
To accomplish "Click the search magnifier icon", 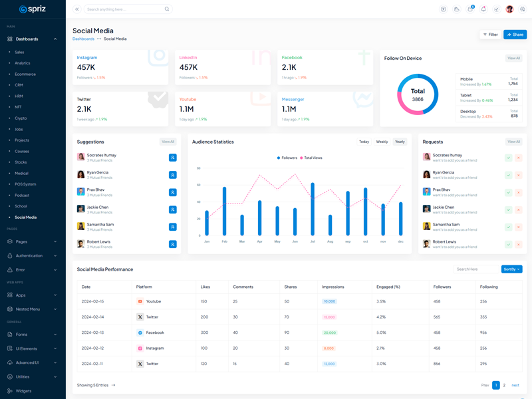I will tap(167, 9).
